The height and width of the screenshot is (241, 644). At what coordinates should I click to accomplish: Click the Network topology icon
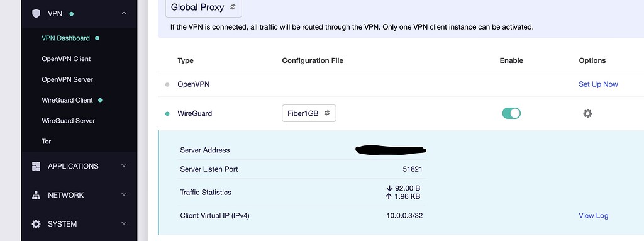[36, 195]
